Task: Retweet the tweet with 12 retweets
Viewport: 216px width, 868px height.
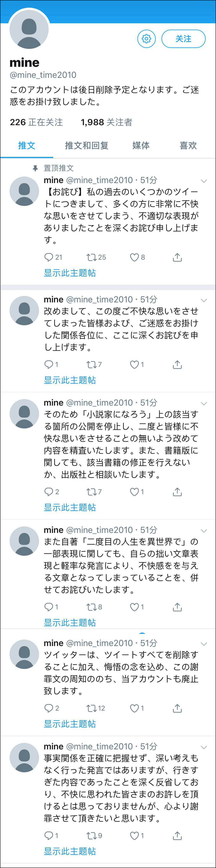Action: pos(91,708)
